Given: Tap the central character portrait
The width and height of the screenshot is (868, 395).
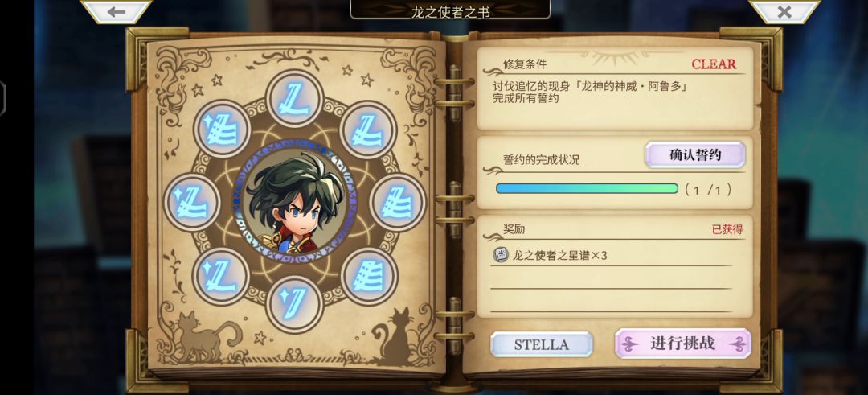Looking at the screenshot, I should coord(294,202).
